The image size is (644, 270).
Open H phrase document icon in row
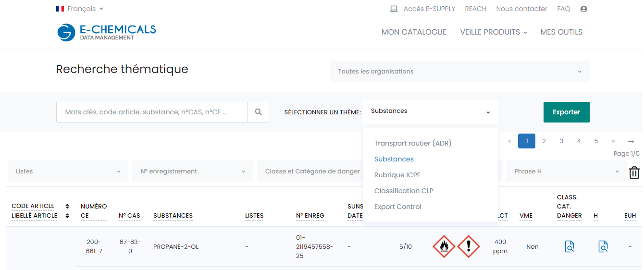click(x=603, y=246)
